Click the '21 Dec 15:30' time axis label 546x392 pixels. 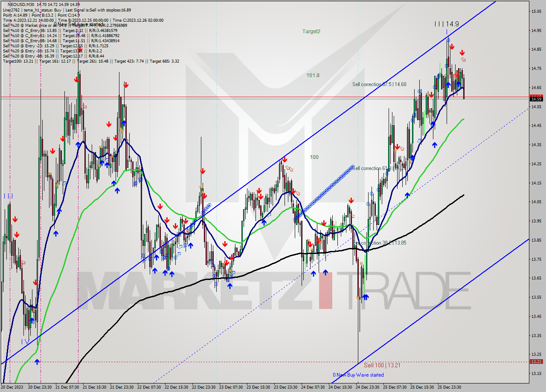point(95,387)
